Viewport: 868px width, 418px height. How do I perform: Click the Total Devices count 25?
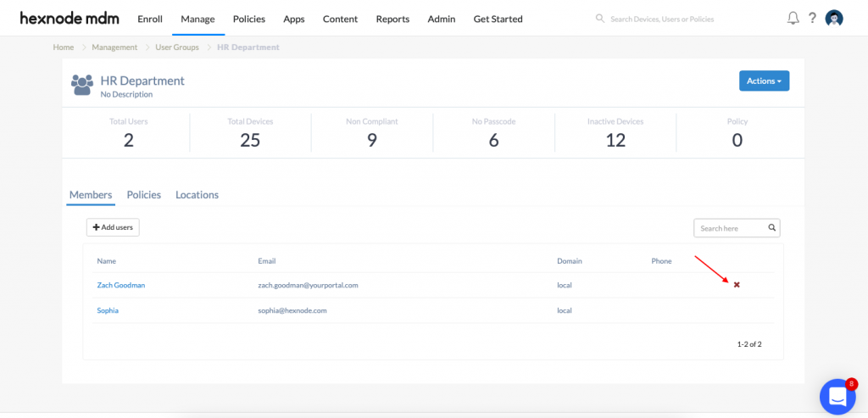pos(250,140)
